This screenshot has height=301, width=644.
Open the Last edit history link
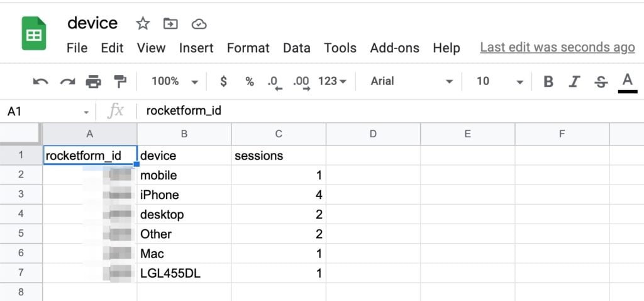(x=557, y=47)
